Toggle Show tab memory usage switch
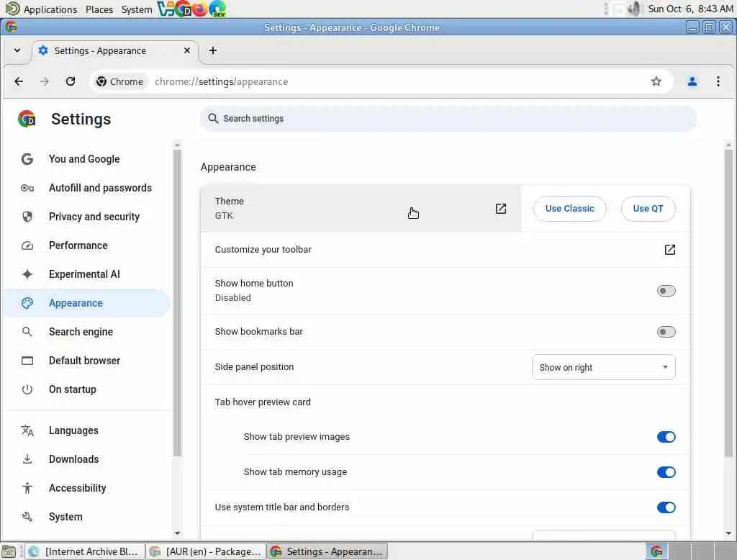 (x=666, y=472)
